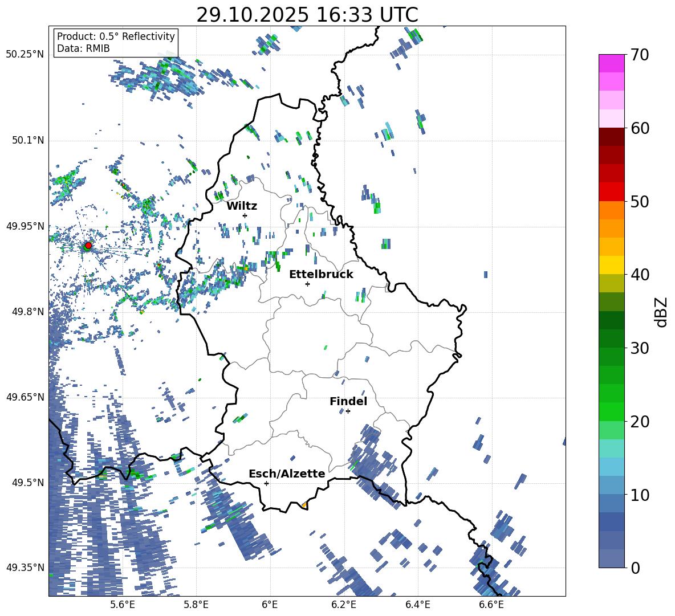The image size is (675, 616).
Task: Click the 29.10.2025 16:33 UTC title
Action: 307,15
